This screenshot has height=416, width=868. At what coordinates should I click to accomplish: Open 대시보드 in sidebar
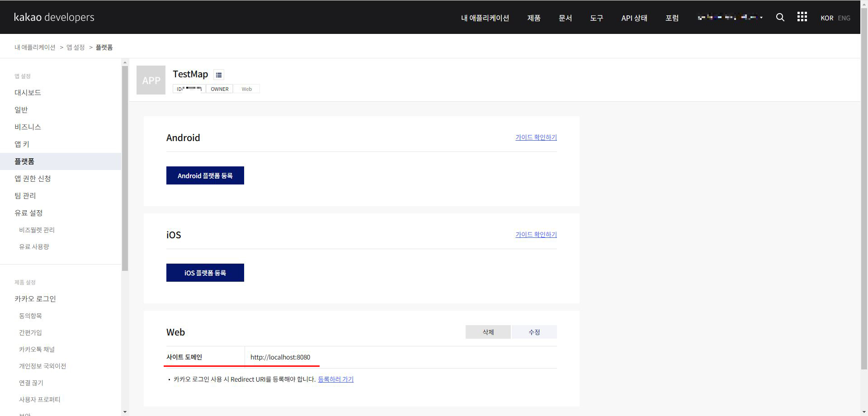(x=28, y=92)
